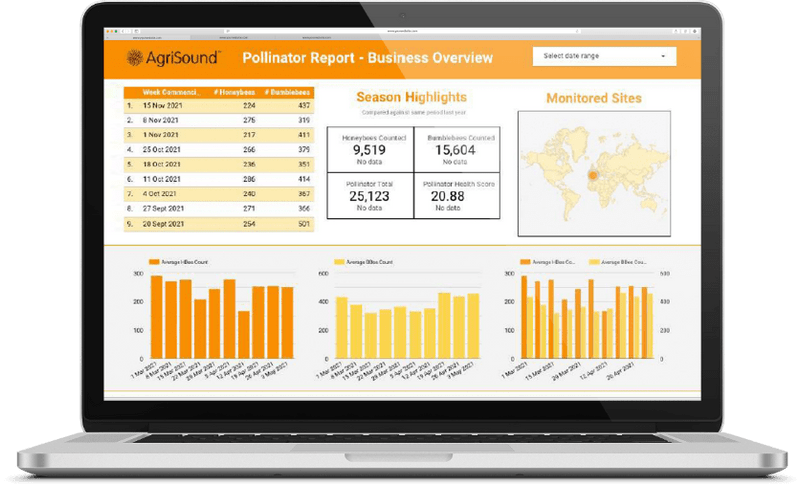Screen dimensions: 800x485
Task: Click the Honeybees Counted scorecard
Action: click(x=370, y=149)
